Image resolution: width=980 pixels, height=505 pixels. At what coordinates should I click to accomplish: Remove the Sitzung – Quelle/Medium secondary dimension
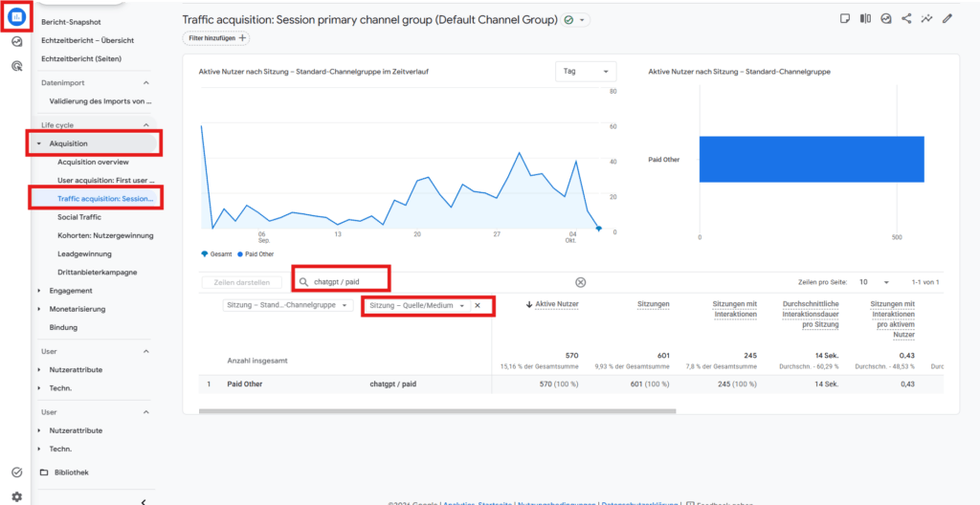coord(477,306)
